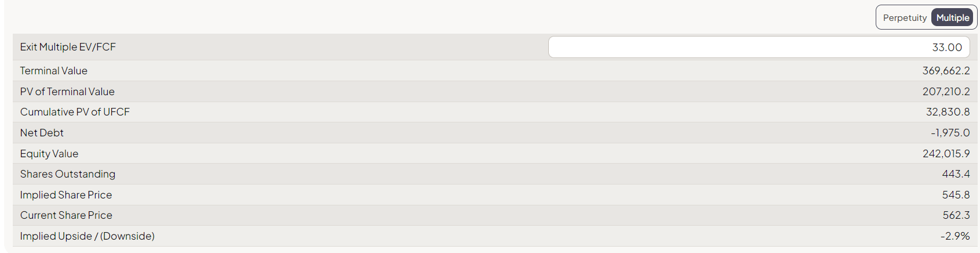Click the Implied Upside value -2.9%
The image size is (980, 253).
point(955,236)
